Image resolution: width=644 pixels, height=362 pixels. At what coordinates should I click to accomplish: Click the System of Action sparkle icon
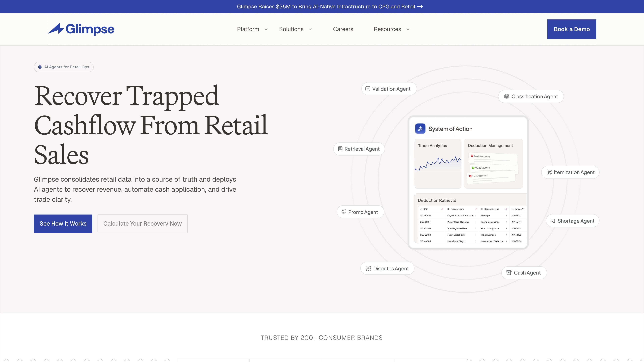pos(420,129)
